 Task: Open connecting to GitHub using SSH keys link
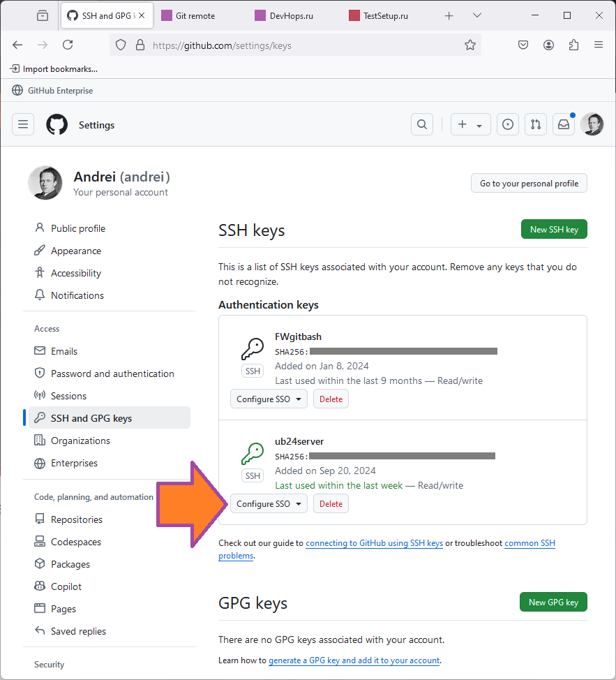tap(375, 543)
